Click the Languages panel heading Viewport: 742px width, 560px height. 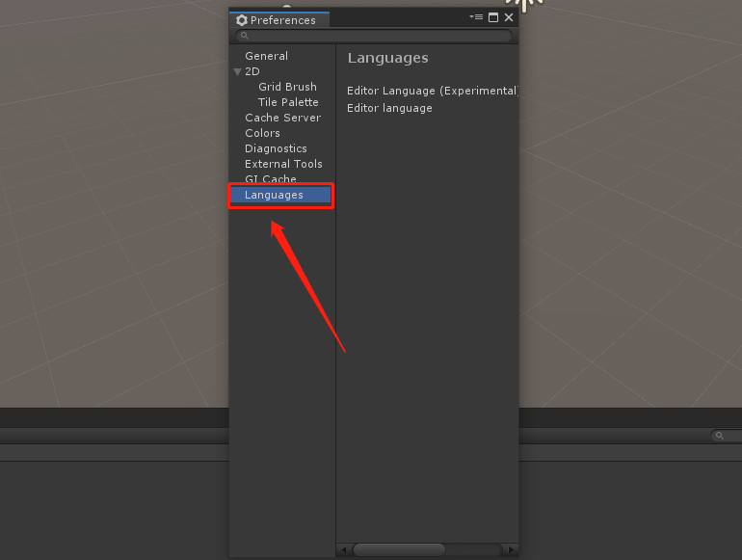388,58
